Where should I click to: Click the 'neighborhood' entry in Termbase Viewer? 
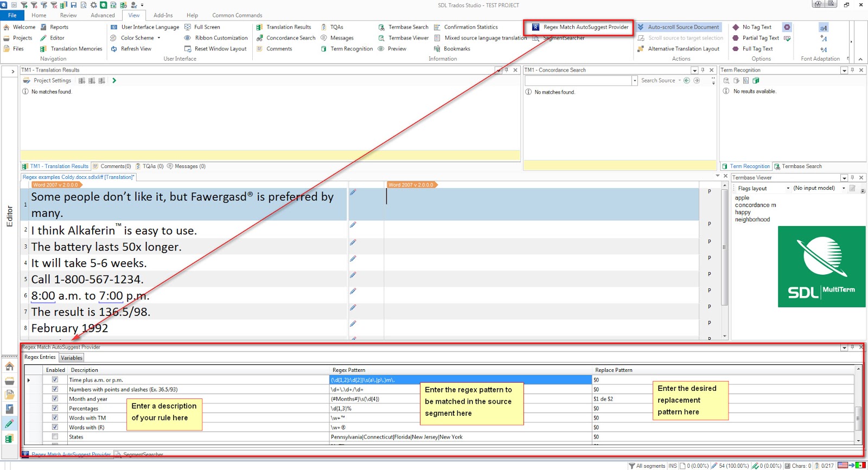[752, 220]
